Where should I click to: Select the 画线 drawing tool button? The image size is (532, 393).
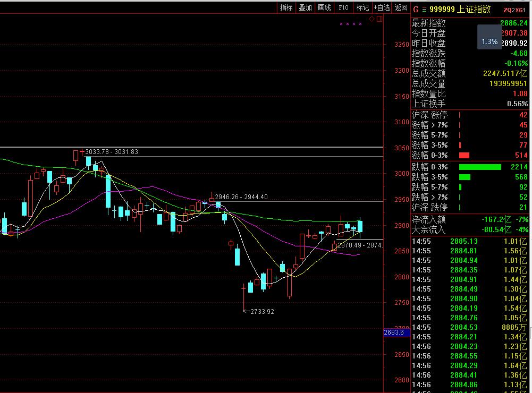click(x=324, y=7)
